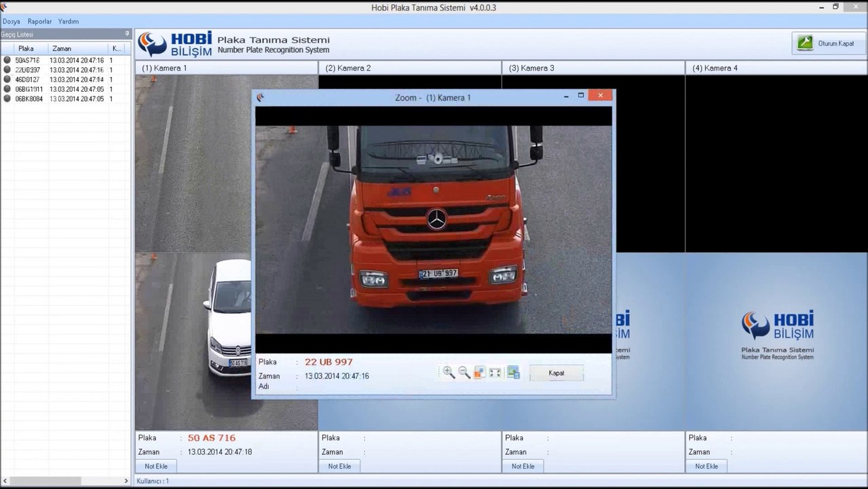The height and width of the screenshot is (489, 868).
Task: Click the 13.03.2014 20:47:18 time under Kamera 1
Action: point(220,452)
